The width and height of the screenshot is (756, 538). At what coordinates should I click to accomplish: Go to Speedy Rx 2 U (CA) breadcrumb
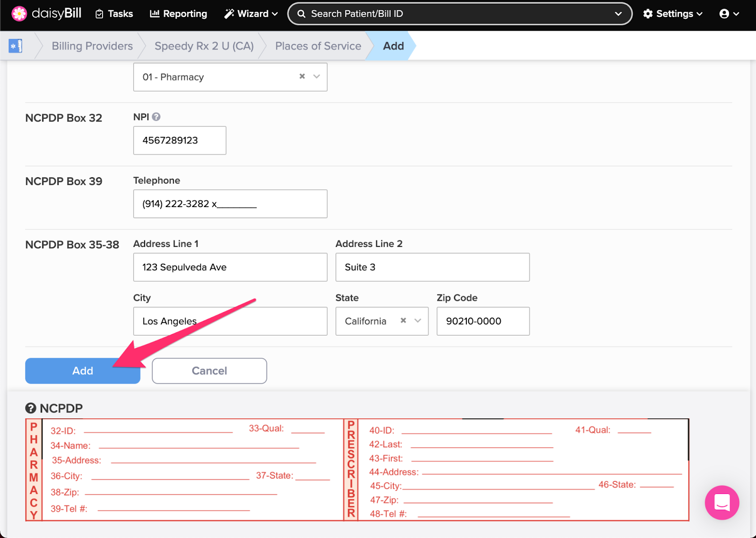pos(204,46)
